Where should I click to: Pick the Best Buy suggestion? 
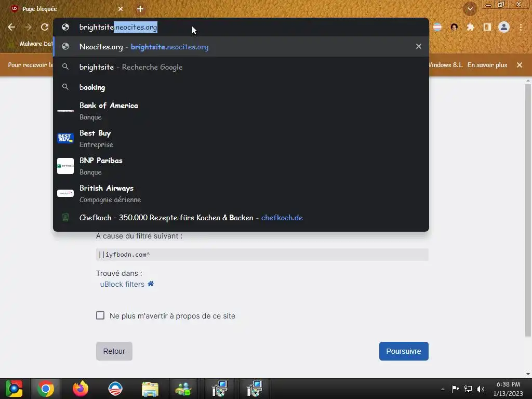[241, 138]
